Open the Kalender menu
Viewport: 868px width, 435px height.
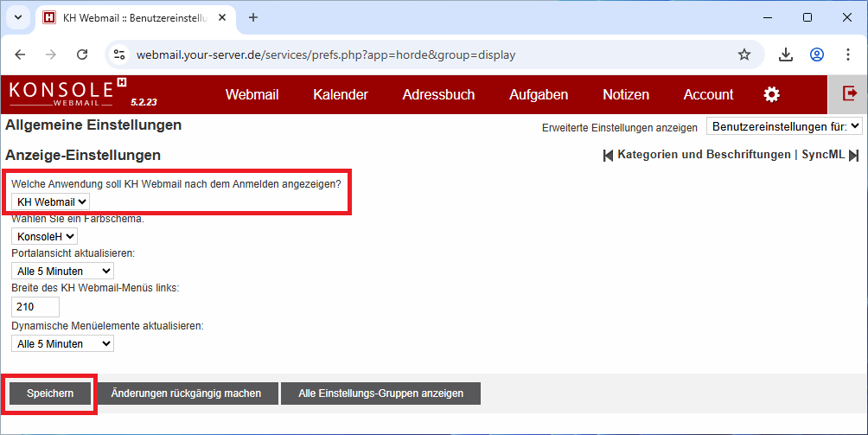tap(340, 94)
